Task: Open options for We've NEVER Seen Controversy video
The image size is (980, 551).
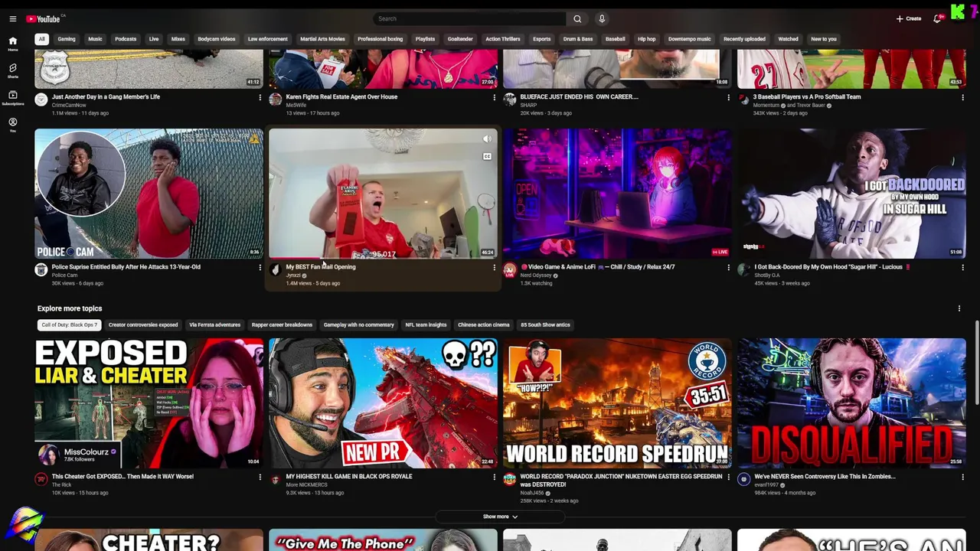Action: click(x=962, y=477)
